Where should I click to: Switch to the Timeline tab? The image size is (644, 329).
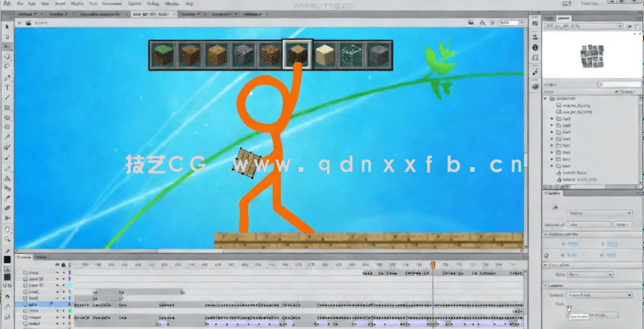coord(24,257)
